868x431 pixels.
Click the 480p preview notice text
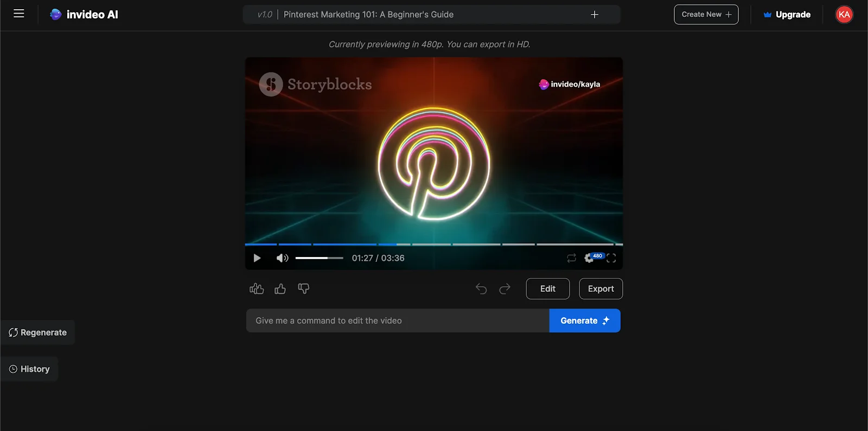[x=430, y=44]
